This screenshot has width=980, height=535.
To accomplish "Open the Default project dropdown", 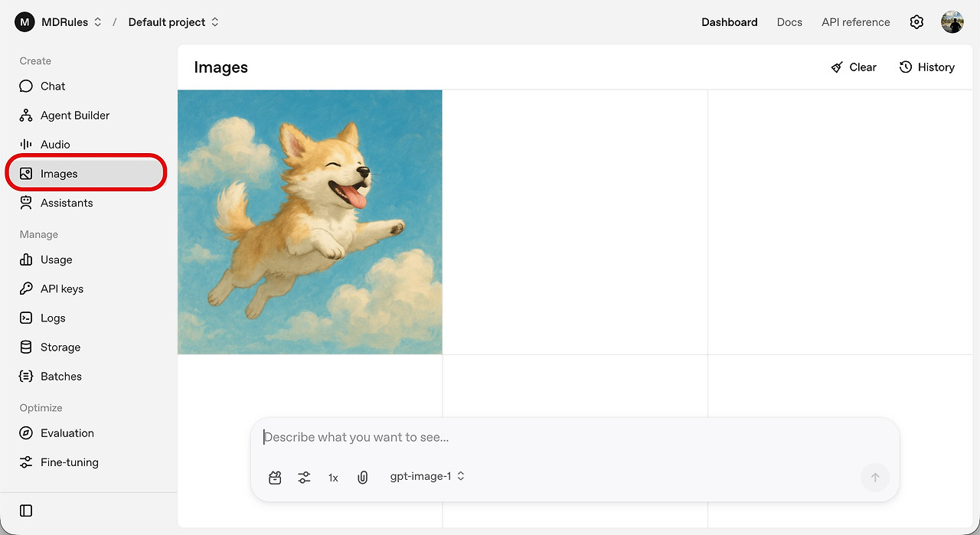I will tap(174, 22).
